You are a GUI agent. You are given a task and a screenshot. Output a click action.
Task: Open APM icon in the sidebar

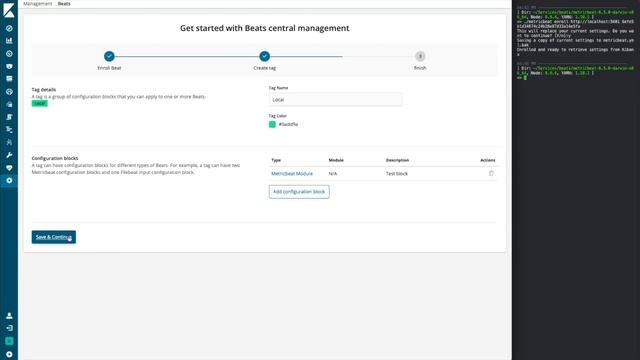point(9,129)
